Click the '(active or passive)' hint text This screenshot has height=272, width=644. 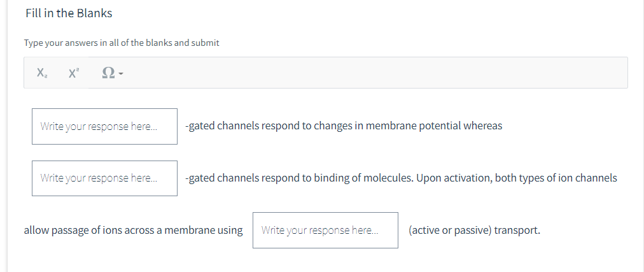coord(450,230)
